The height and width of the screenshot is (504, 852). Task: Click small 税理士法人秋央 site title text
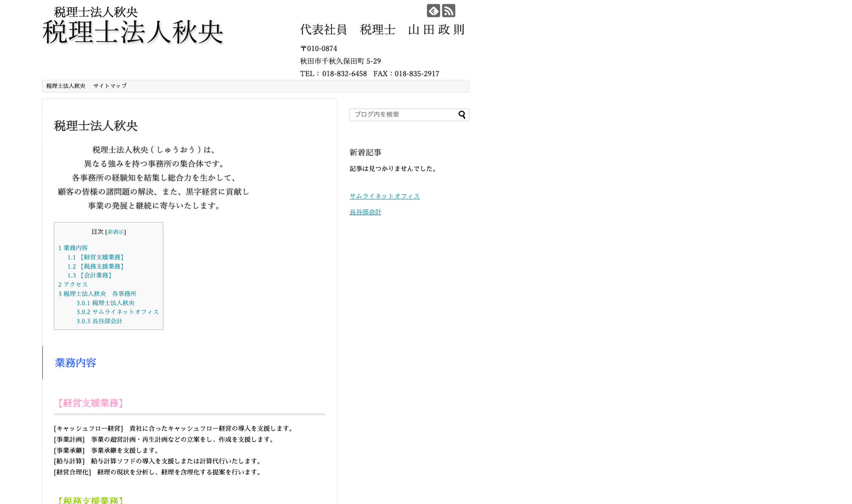click(x=95, y=12)
